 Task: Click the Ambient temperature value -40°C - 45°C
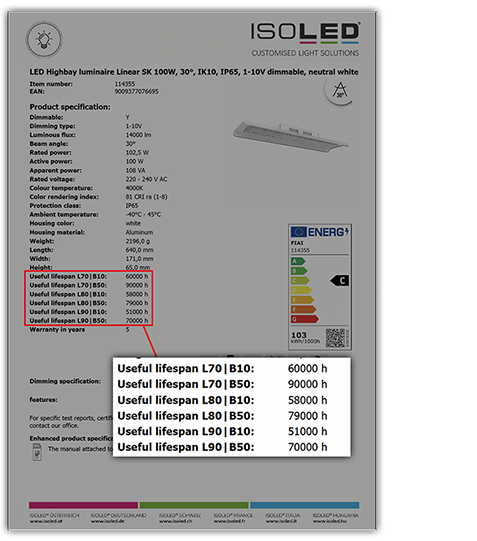click(x=143, y=215)
